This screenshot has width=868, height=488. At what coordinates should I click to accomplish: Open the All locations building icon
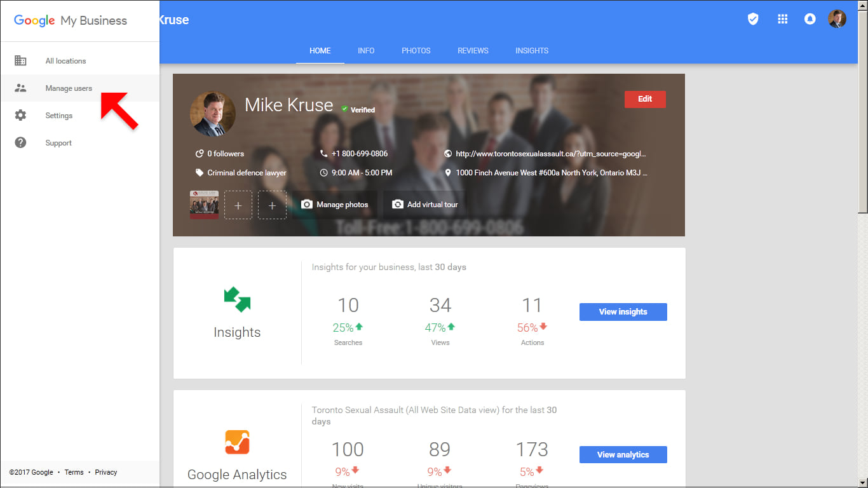(x=20, y=61)
